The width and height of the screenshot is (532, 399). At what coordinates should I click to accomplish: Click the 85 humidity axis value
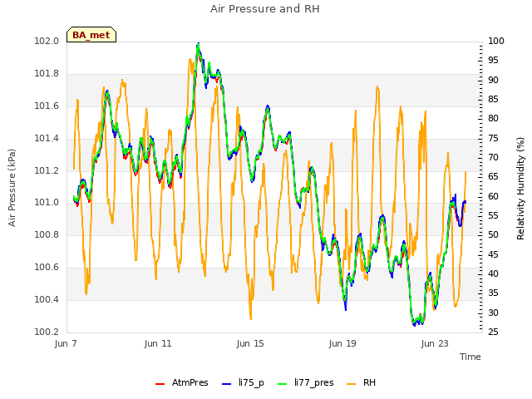[493, 100]
